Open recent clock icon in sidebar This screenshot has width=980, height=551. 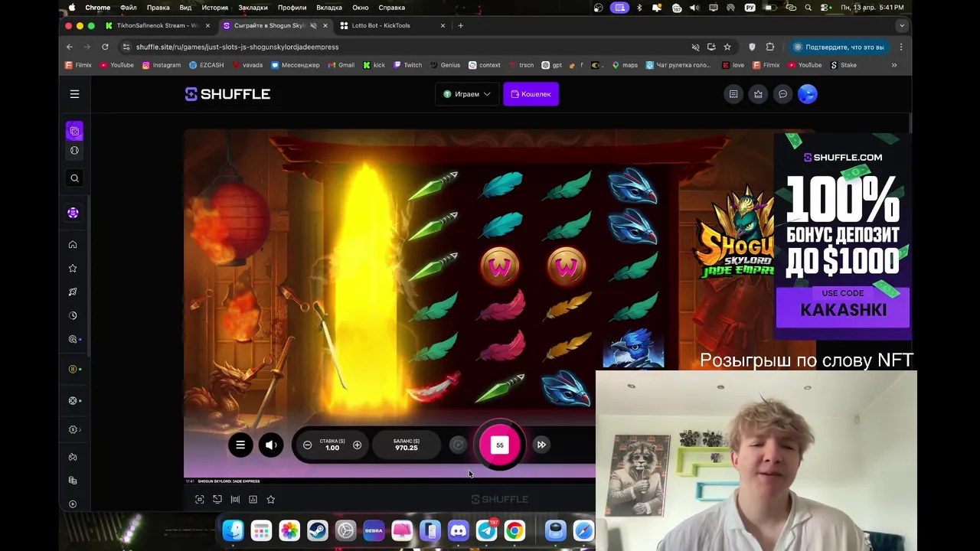[73, 315]
